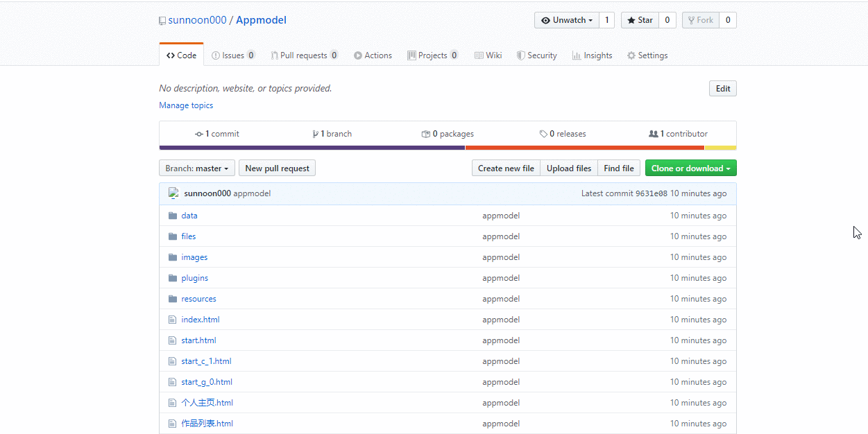Expand the Clone or download menu
The height and width of the screenshot is (434, 868).
pos(690,168)
